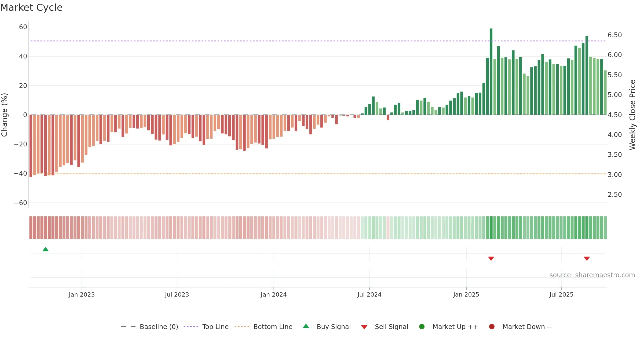Click the 6.50 price axis tick
644x362 pixels.
[x=615, y=35]
